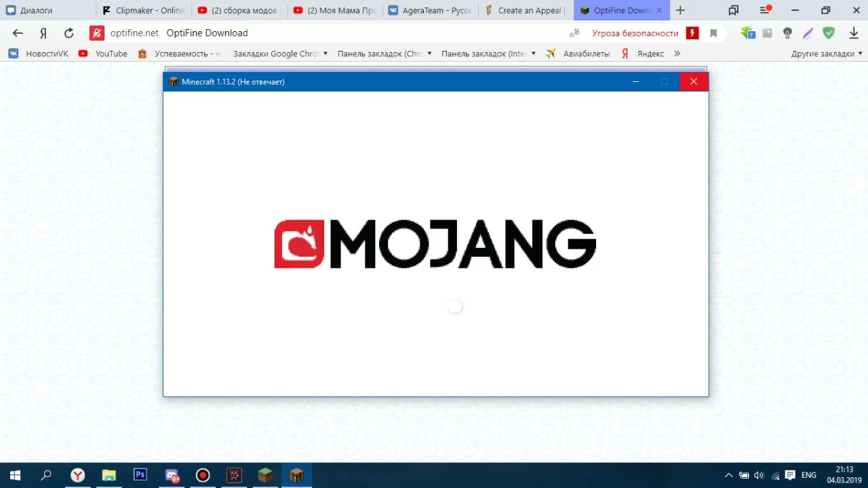This screenshot has width=868, height=488.
Task: Click the gray picture extension icon
Action: tap(768, 33)
